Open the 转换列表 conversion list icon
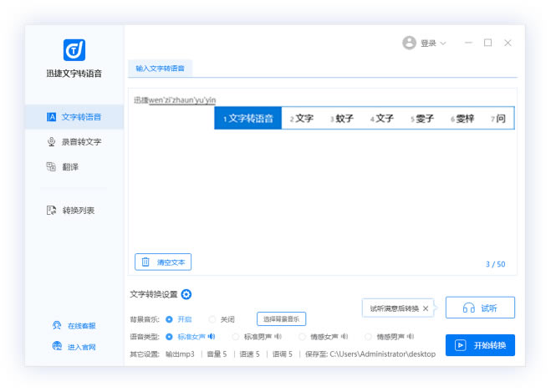 point(51,210)
